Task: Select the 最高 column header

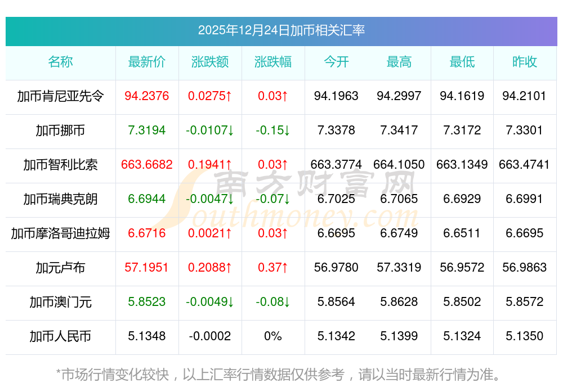Action: click(399, 62)
